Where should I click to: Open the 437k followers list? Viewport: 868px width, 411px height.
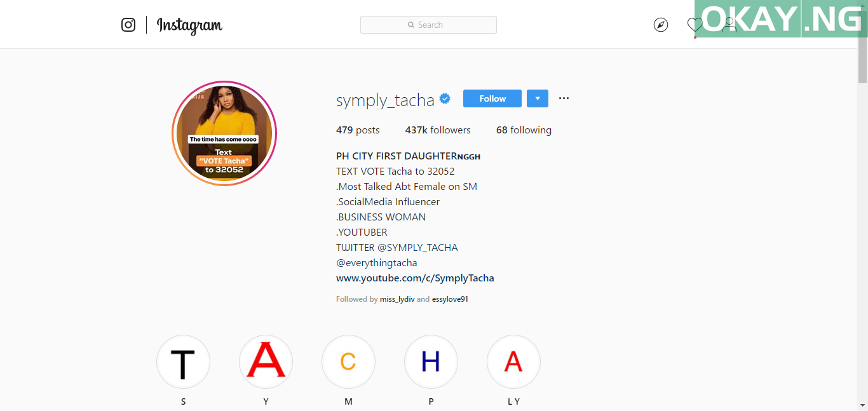tap(438, 130)
